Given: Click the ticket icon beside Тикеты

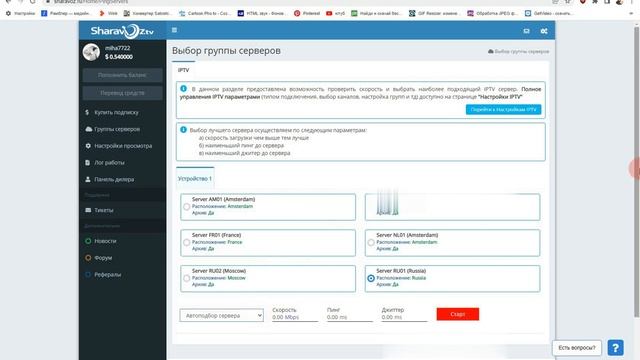Looking at the screenshot, I should 88,210.
